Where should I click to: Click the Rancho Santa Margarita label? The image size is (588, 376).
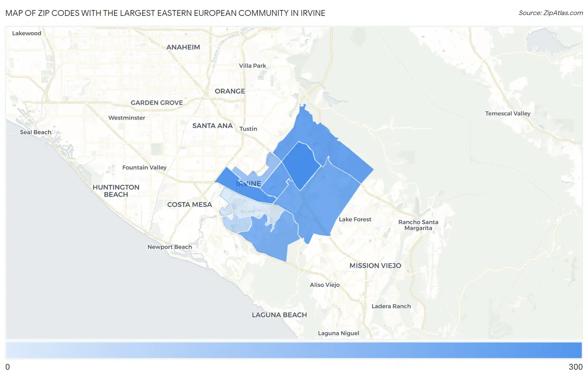(x=418, y=225)
